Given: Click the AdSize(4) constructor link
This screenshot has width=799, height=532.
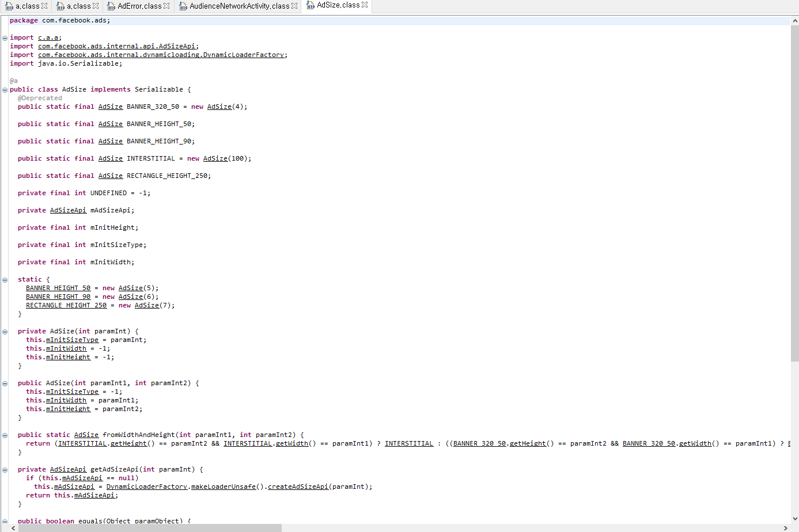Looking at the screenshot, I should 219,107.
